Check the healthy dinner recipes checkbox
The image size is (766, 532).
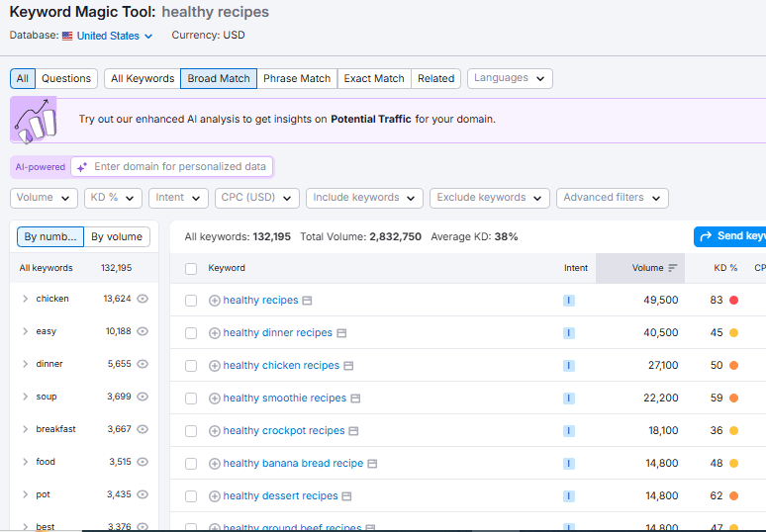tap(191, 333)
